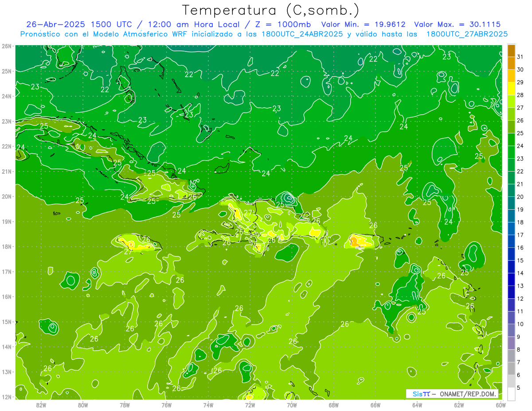The width and height of the screenshot is (532, 411).
Task: Select the "Valor Max. = 30.1115" text
Action: click(458, 24)
